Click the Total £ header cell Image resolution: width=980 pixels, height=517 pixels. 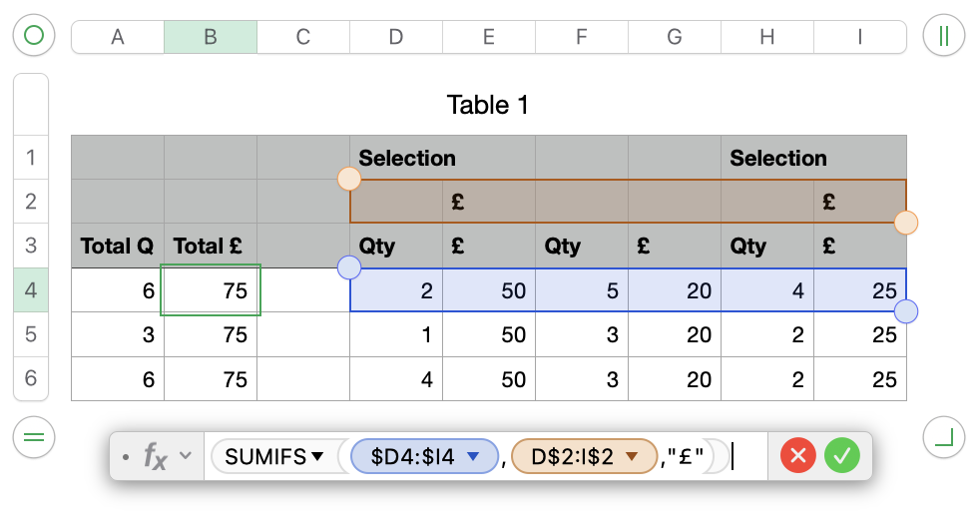pos(208,246)
